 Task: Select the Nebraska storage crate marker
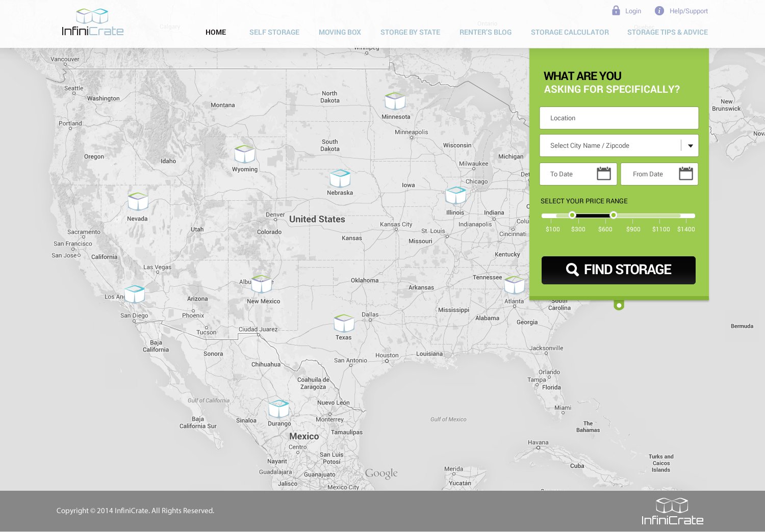[340, 178]
